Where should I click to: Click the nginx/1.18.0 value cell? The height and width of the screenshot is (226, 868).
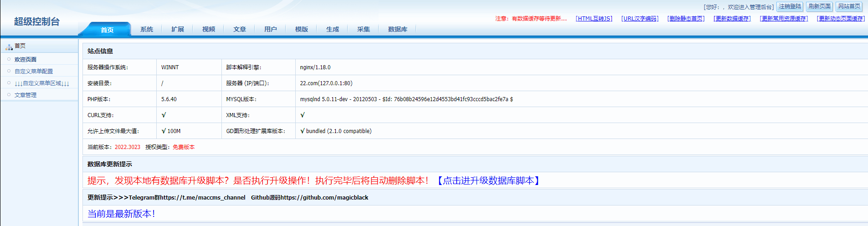click(315, 67)
